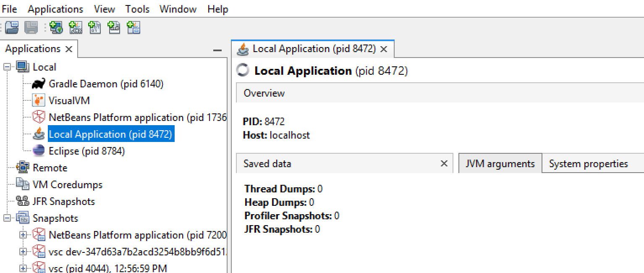644x273 pixels.
Task: Open the File menu
Action: (9, 9)
